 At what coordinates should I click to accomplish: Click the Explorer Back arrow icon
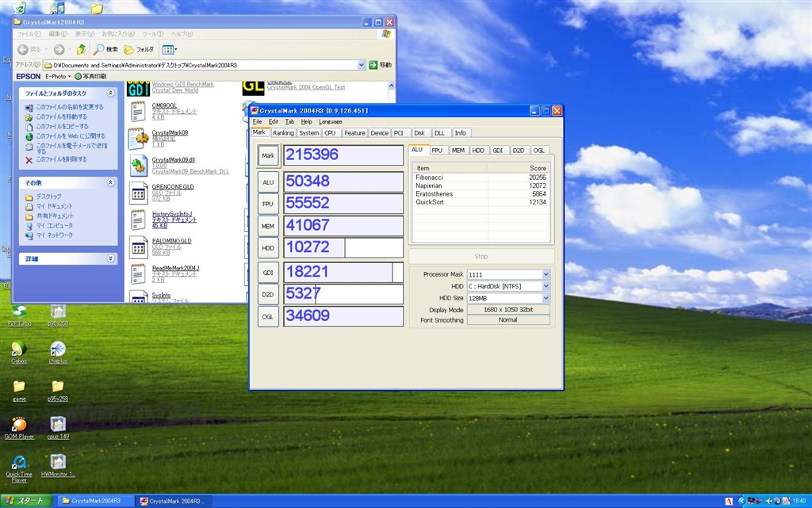23,50
